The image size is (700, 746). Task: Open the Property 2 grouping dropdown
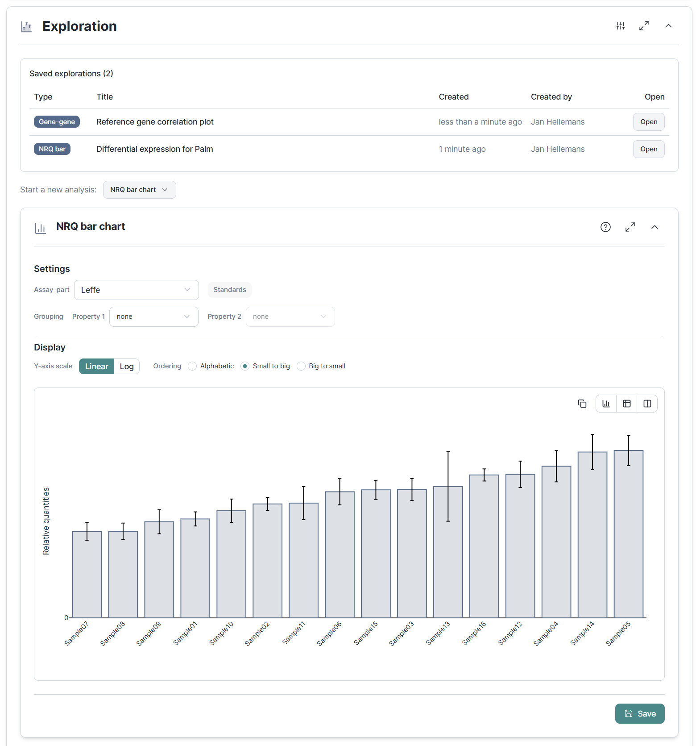[x=290, y=317]
